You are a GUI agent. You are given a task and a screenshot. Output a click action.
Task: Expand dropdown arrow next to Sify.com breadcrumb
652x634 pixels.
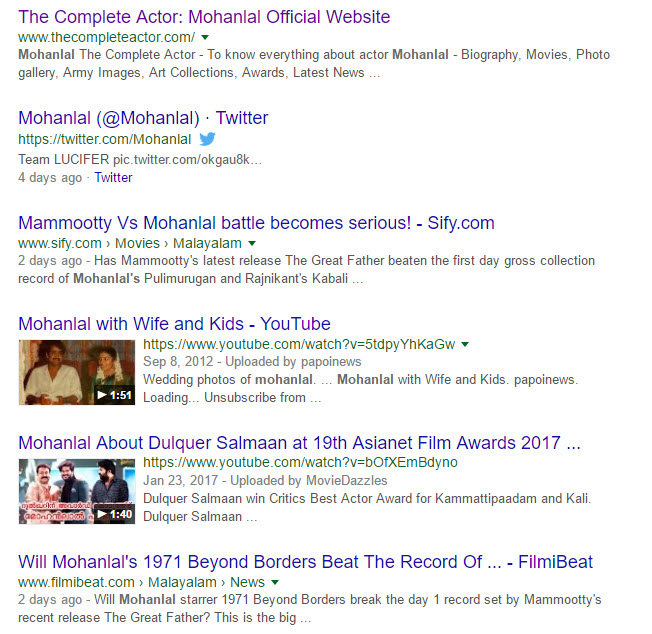[x=252, y=243]
